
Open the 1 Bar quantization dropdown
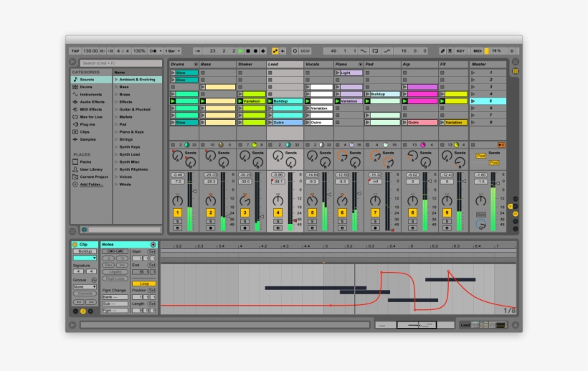[x=173, y=51]
